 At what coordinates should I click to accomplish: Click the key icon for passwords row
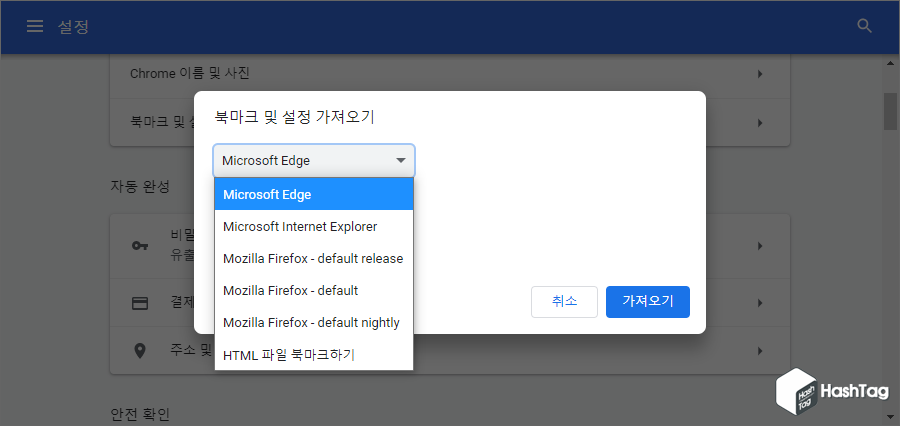coord(140,246)
